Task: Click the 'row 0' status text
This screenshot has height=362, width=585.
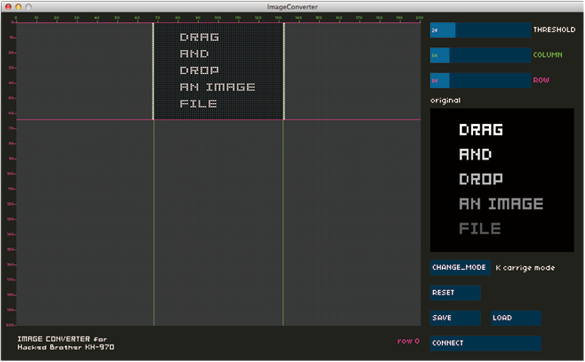Action: pos(408,341)
